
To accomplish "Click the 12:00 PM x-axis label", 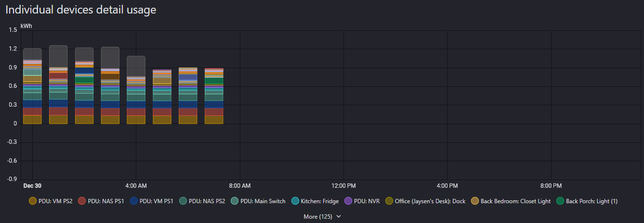I will click(x=343, y=185).
